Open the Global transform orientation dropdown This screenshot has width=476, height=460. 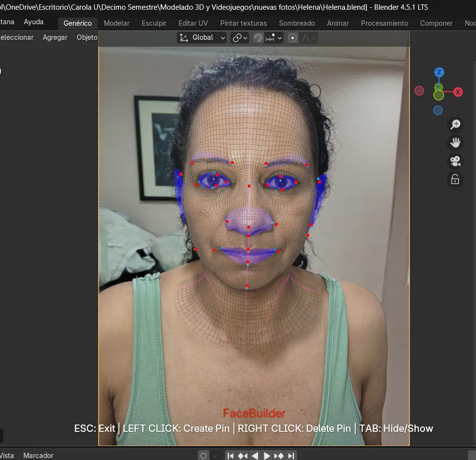(x=202, y=38)
